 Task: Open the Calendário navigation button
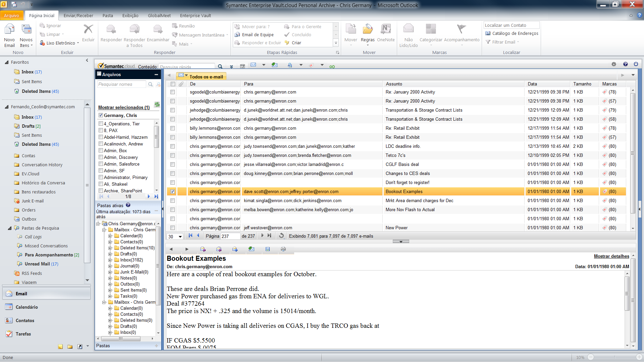[x=46, y=307]
